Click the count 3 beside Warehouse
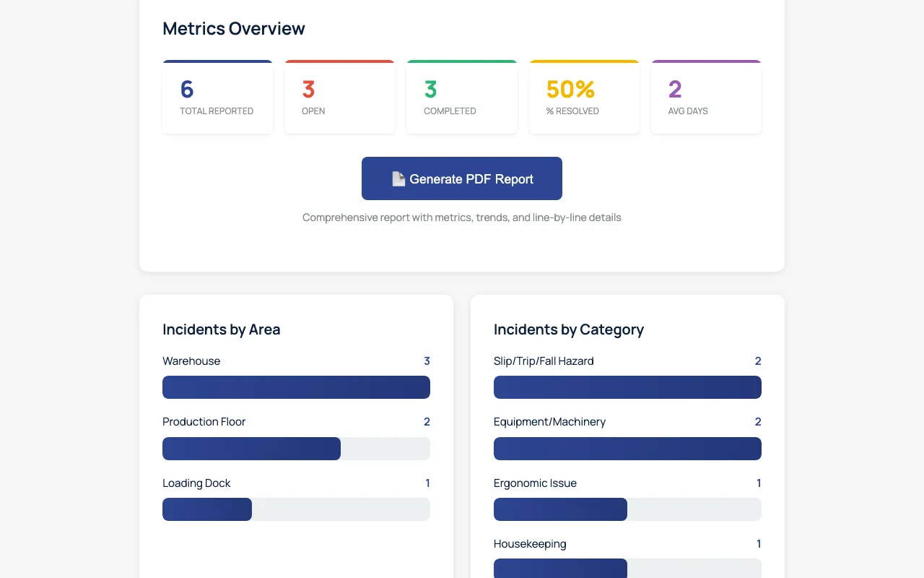This screenshot has width=924, height=578. pyautogui.click(x=427, y=361)
